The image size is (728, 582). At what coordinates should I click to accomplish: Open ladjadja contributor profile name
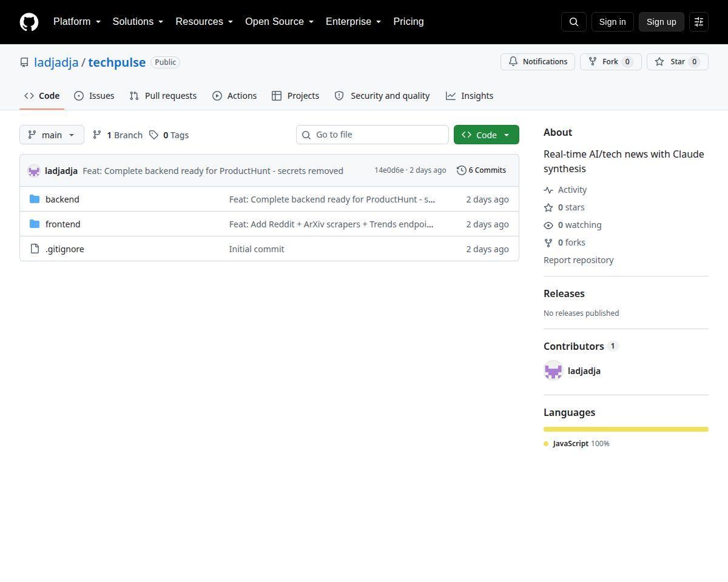[x=584, y=371]
